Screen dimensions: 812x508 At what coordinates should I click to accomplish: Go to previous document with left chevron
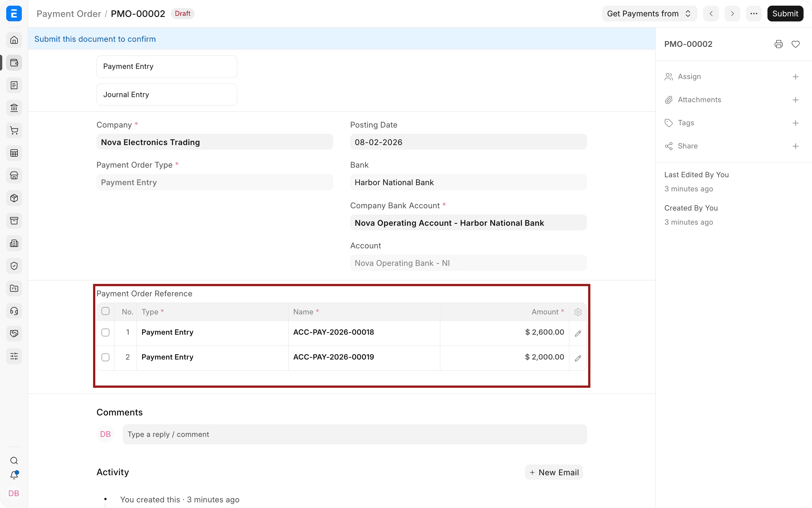click(x=711, y=14)
